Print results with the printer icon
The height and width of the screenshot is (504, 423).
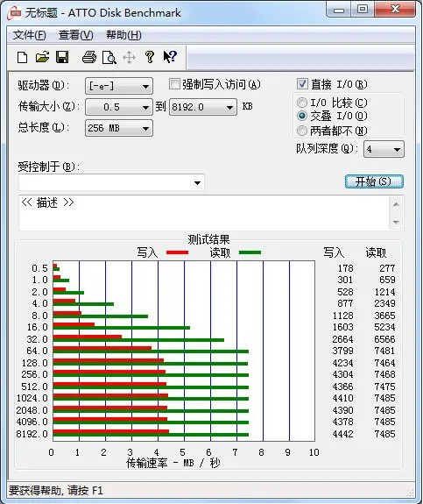89,58
